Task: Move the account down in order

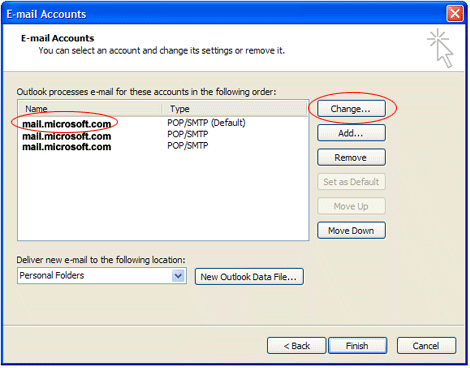Action: pyautogui.click(x=351, y=230)
